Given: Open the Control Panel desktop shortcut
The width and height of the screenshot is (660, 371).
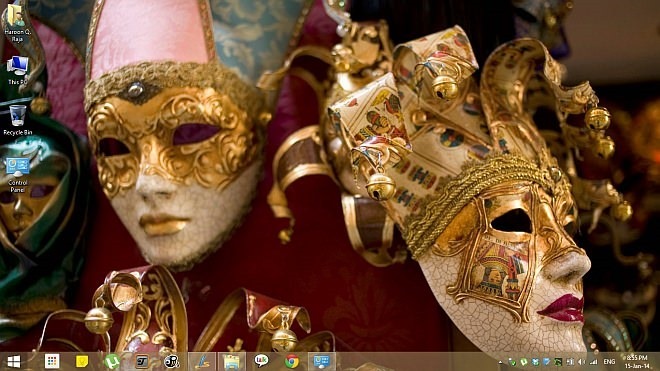Looking at the screenshot, I should (x=17, y=175).
